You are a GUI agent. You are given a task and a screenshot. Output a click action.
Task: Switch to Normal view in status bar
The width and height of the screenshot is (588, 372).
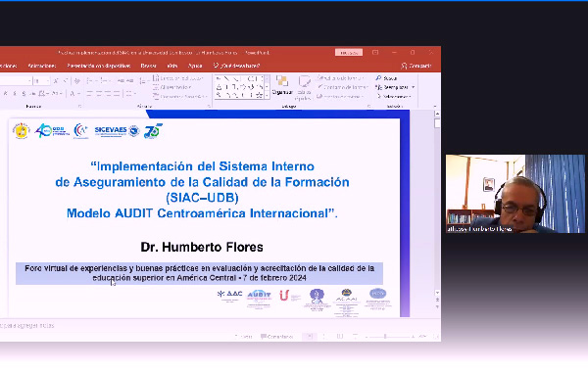click(x=310, y=337)
